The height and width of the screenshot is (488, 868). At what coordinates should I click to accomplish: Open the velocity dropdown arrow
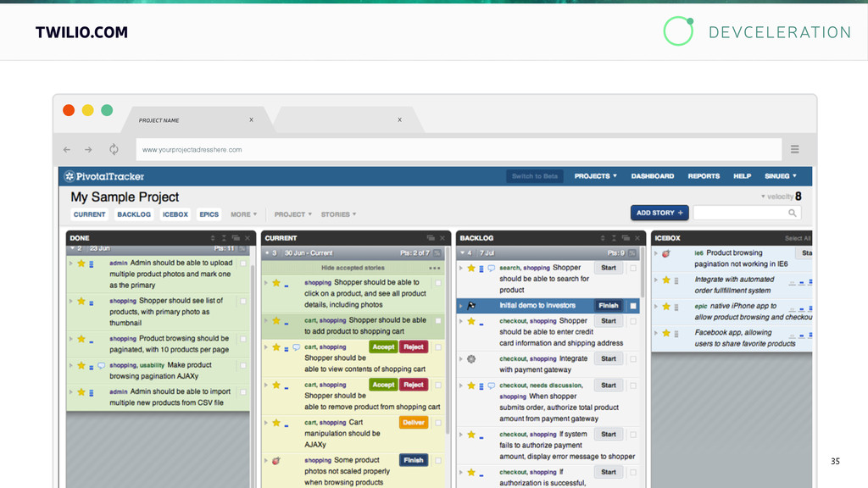tap(763, 197)
